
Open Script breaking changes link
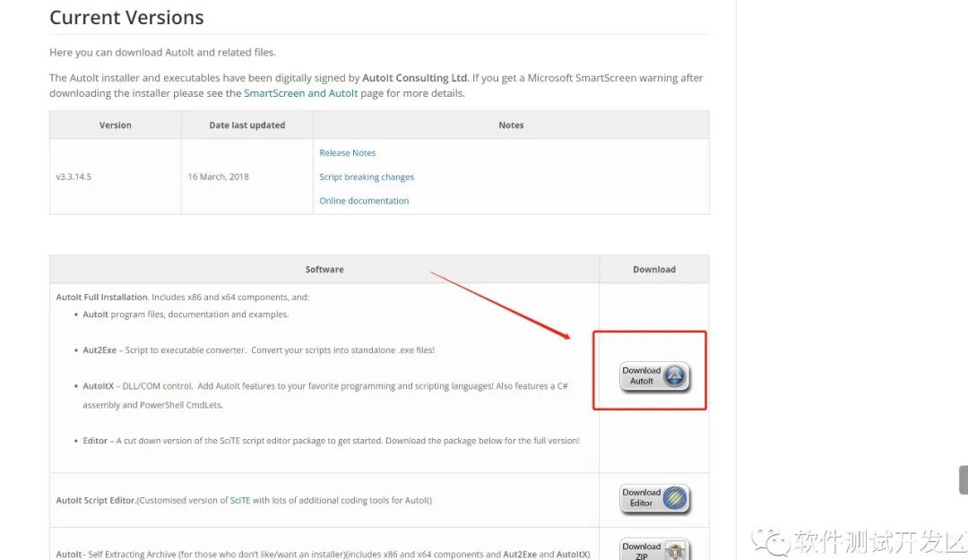coord(367,177)
